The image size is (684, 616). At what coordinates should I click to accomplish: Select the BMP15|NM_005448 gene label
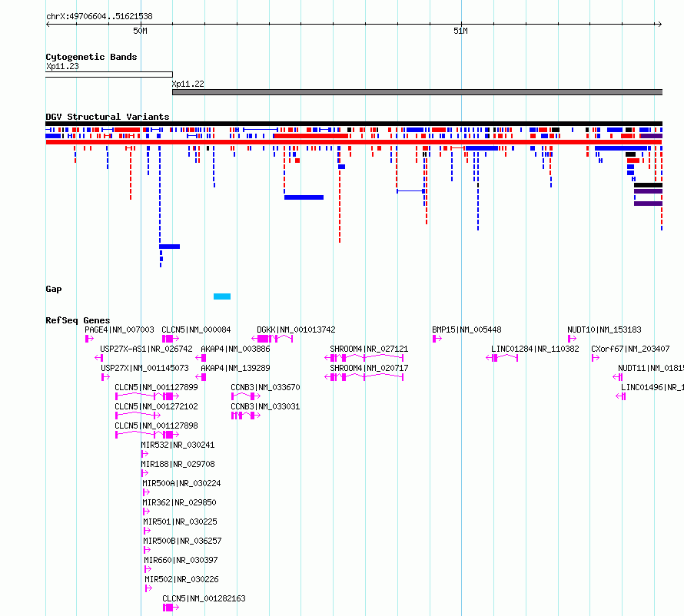click(x=467, y=330)
